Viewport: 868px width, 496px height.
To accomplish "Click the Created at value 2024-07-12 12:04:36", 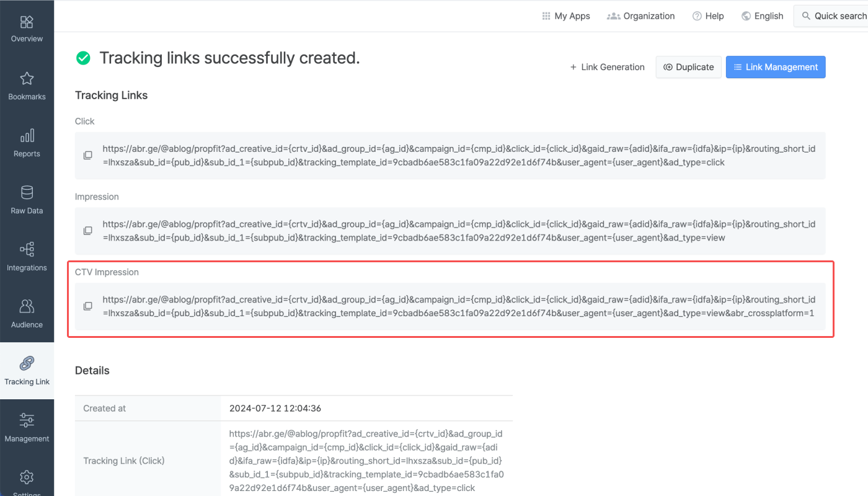I will (275, 409).
